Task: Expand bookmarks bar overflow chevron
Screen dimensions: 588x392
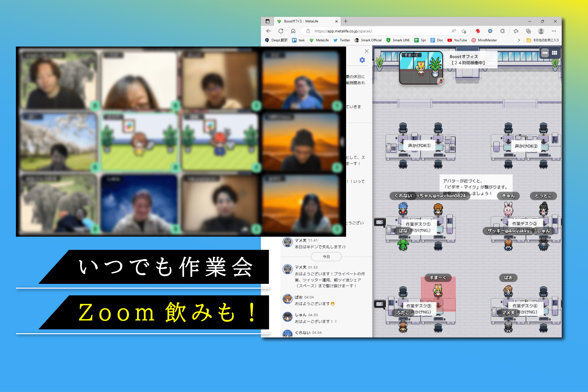Action: tap(519, 40)
